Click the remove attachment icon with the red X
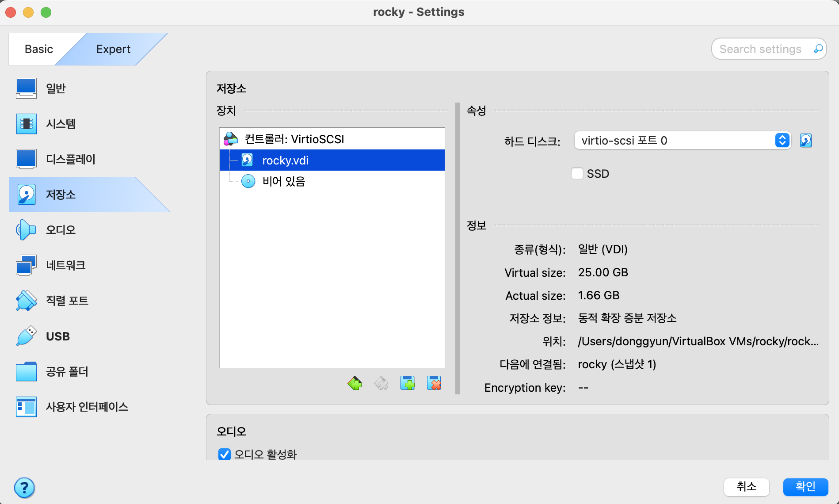Image resolution: width=839 pixels, height=504 pixels. click(434, 383)
